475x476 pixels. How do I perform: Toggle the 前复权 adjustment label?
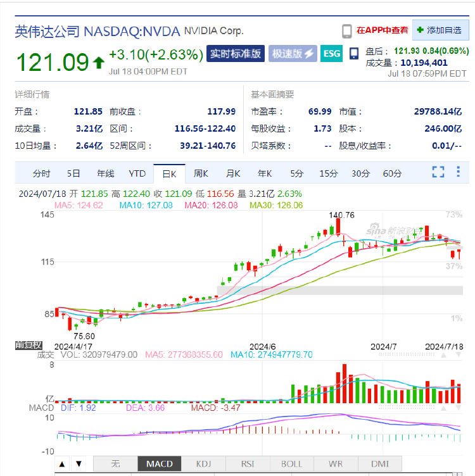(x=28, y=345)
